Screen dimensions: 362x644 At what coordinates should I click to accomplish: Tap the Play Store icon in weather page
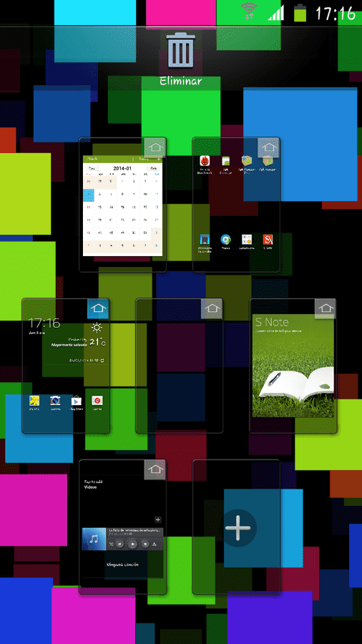click(x=77, y=402)
